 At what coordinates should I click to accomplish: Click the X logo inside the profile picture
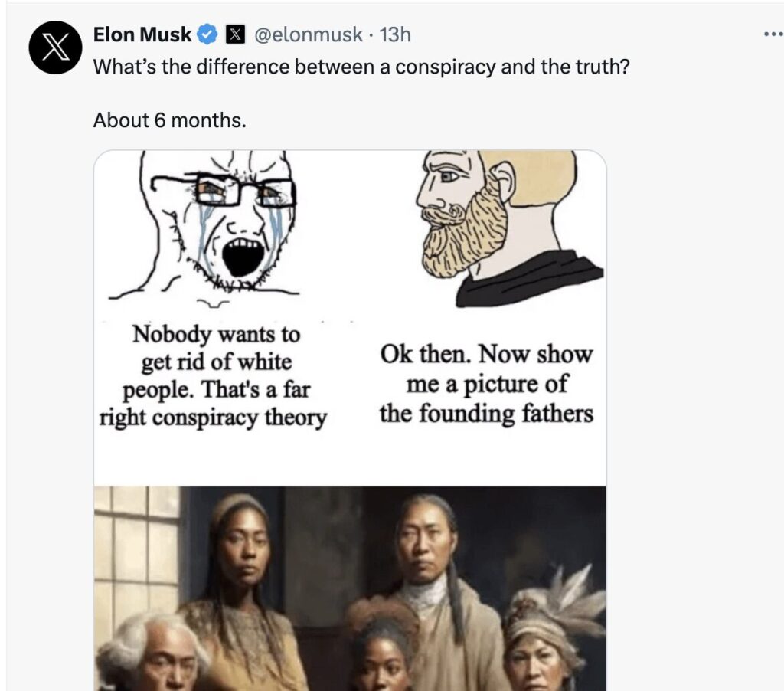57,47
